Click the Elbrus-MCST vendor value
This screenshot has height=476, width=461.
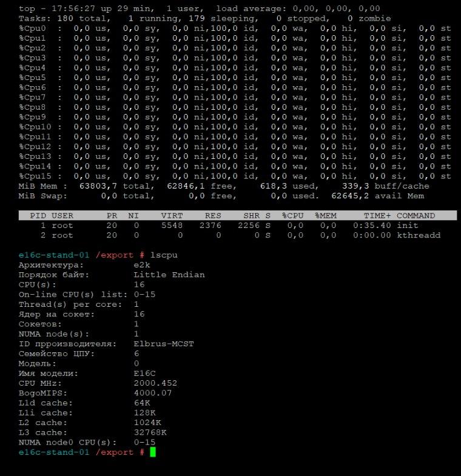pos(164,344)
